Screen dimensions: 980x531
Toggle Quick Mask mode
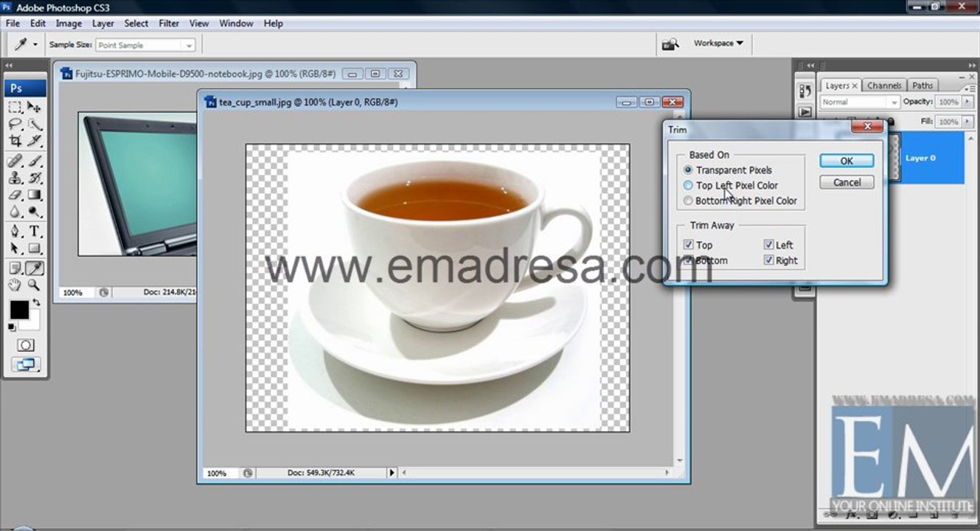click(x=25, y=345)
